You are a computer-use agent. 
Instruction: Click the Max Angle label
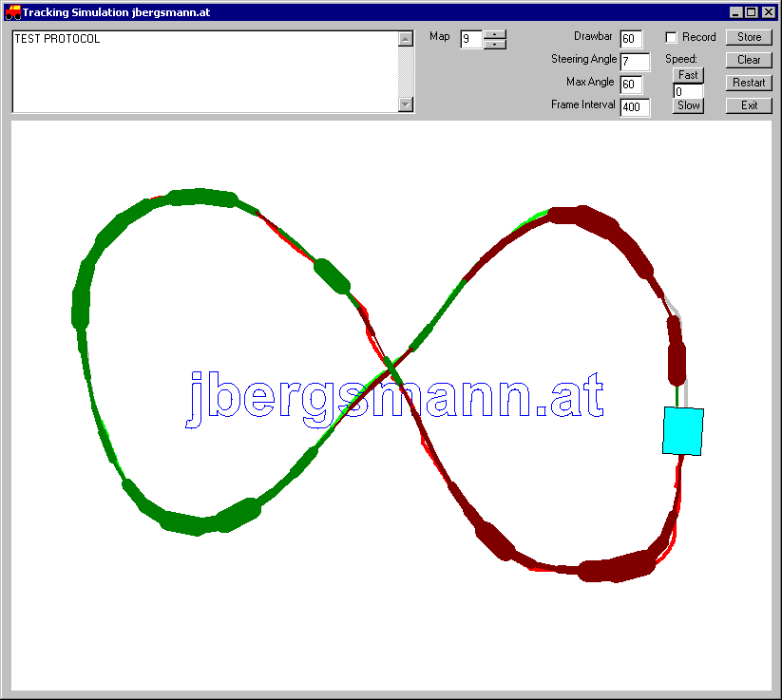(x=590, y=82)
